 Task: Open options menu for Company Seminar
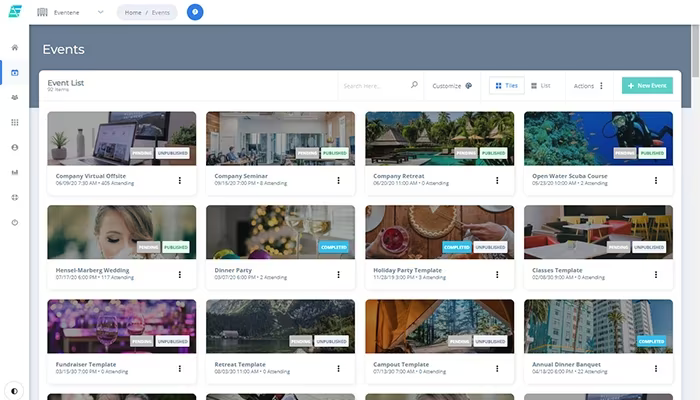(x=338, y=180)
